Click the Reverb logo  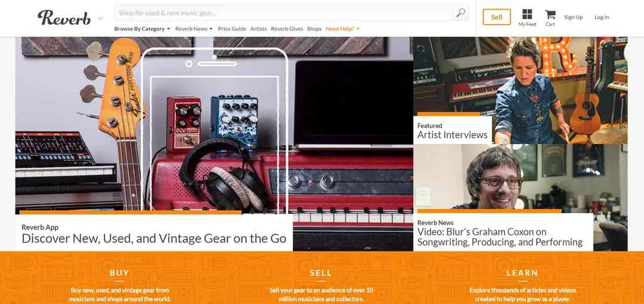coord(64,17)
